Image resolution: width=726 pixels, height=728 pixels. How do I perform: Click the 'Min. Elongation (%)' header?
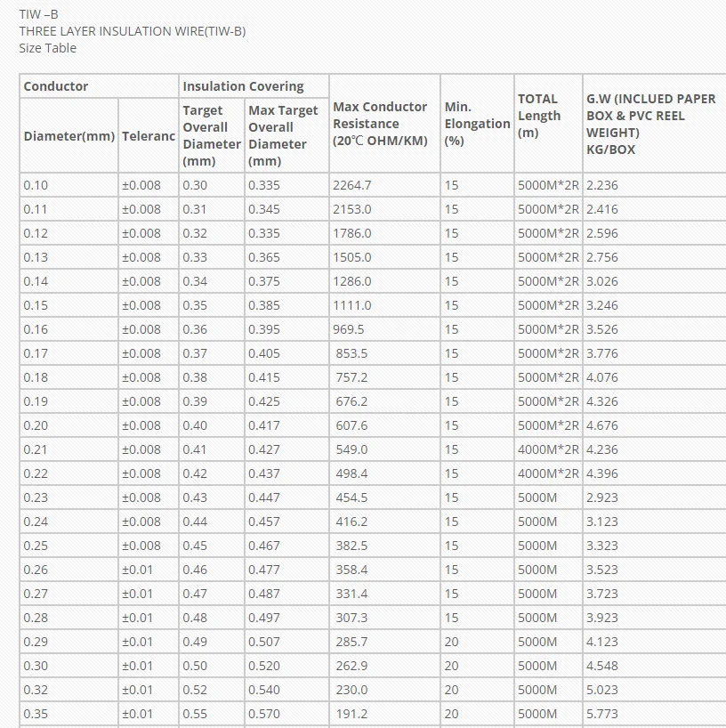pos(477,124)
